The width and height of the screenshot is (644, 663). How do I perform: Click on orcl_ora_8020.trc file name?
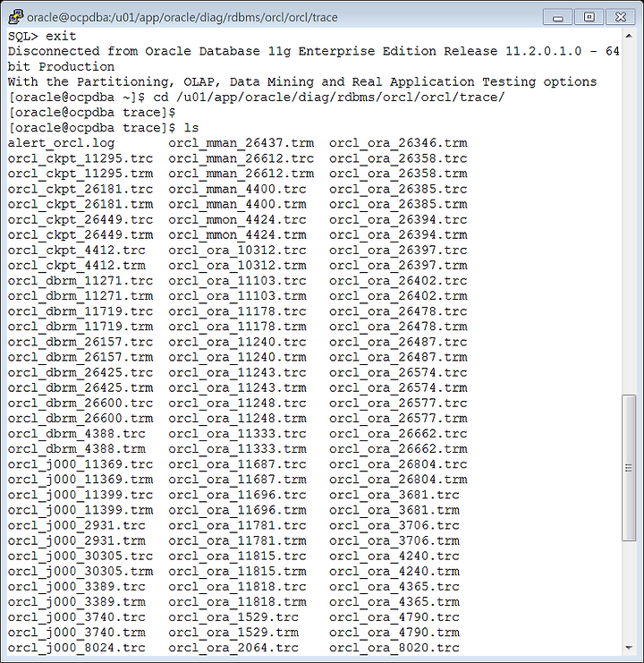(x=394, y=648)
